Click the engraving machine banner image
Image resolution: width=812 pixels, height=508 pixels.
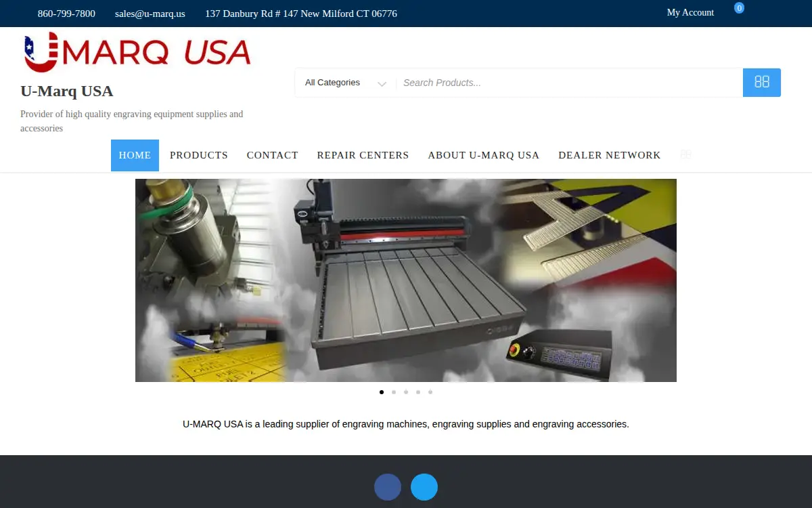coord(406,280)
